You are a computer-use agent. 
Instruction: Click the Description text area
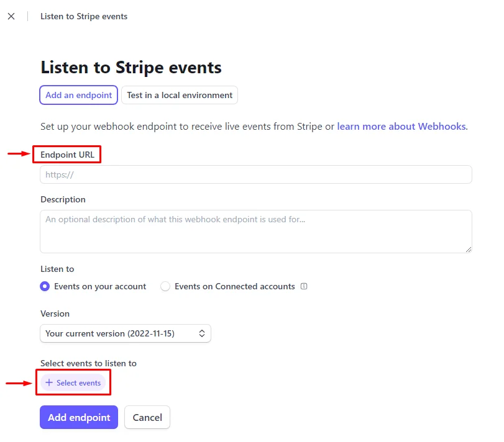[256, 232]
